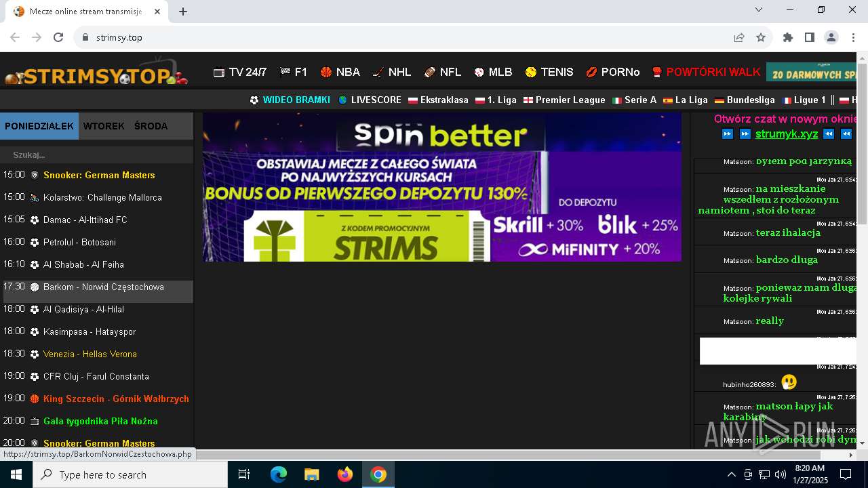Open 1. Liga league link
Image resolution: width=868 pixels, height=488 pixels.
click(496, 100)
